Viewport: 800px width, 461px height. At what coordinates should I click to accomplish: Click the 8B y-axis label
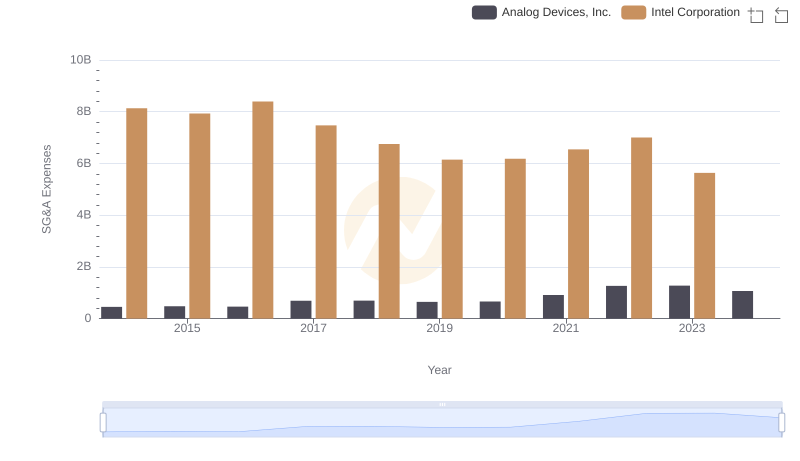84,111
